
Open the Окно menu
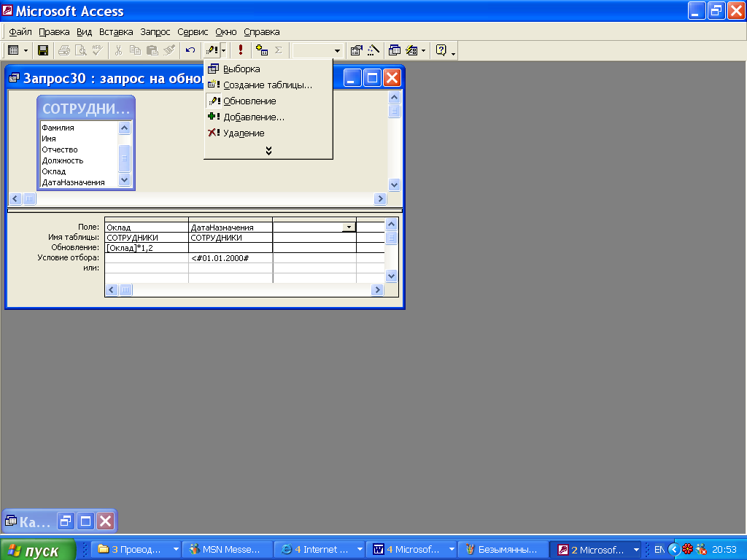226,32
